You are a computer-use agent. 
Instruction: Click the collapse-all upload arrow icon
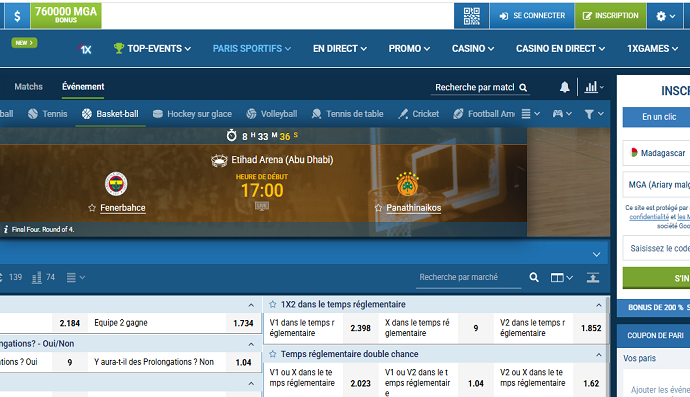pyautogui.click(x=593, y=277)
